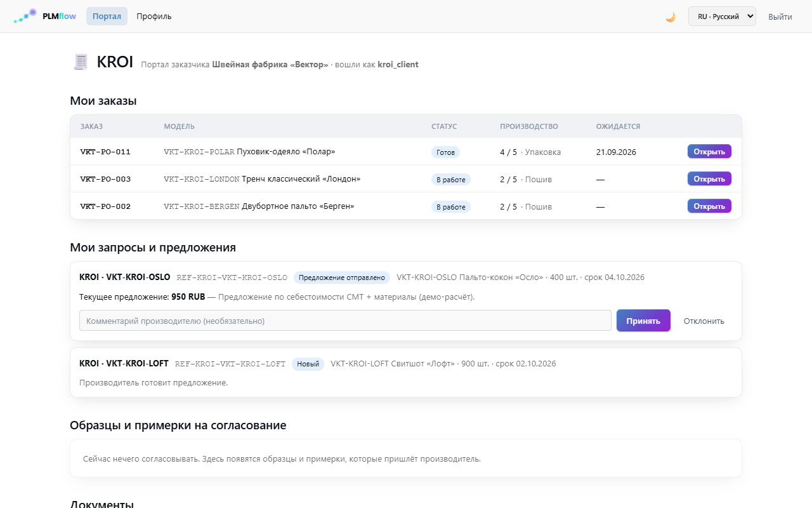
Task: Toggle dark mode with the moon icon
Action: [x=671, y=17]
